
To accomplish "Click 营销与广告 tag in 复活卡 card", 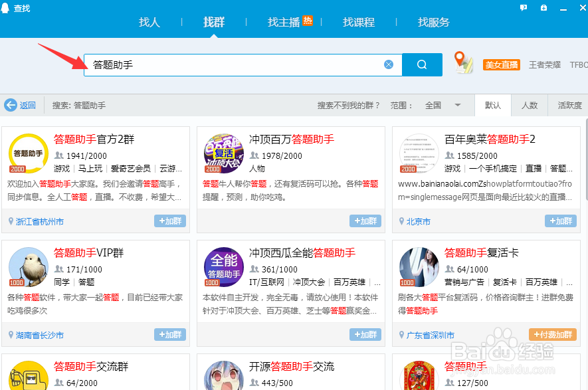I will click(464, 282).
